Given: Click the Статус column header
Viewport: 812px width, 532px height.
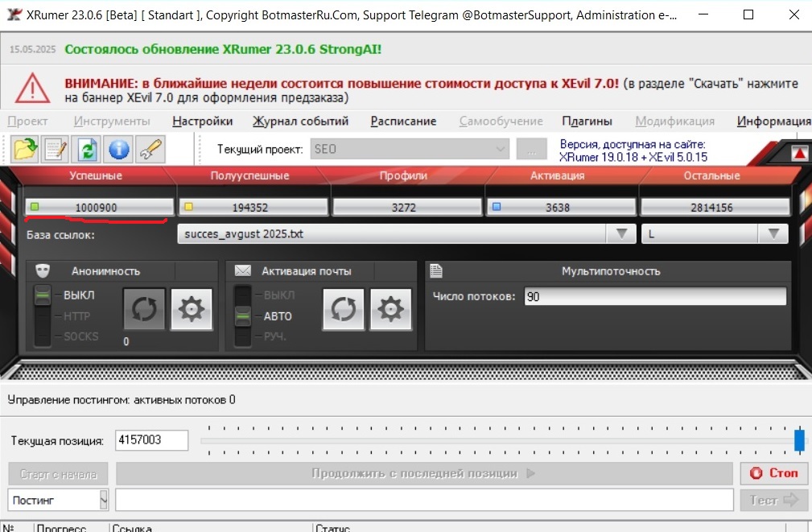Looking at the screenshot, I should [332, 528].
